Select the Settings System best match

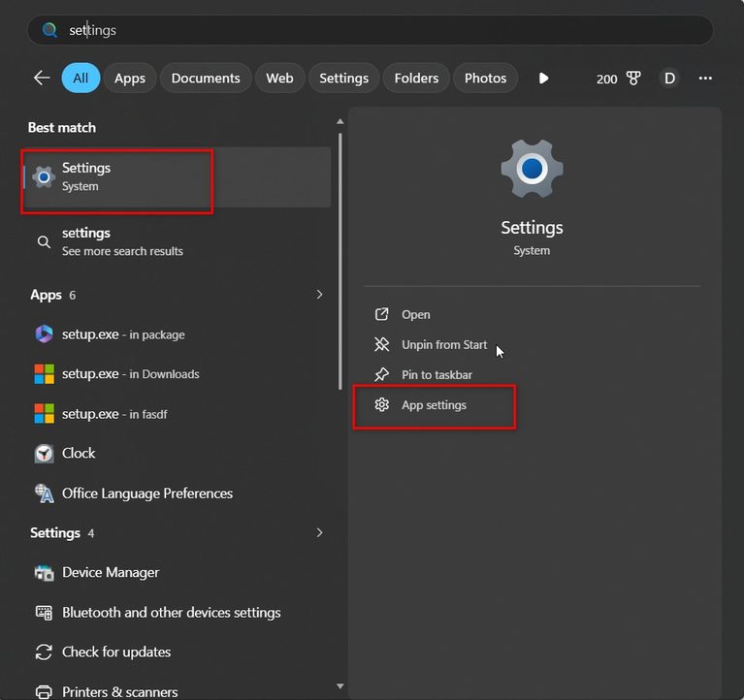pyautogui.click(x=177, y=176)
